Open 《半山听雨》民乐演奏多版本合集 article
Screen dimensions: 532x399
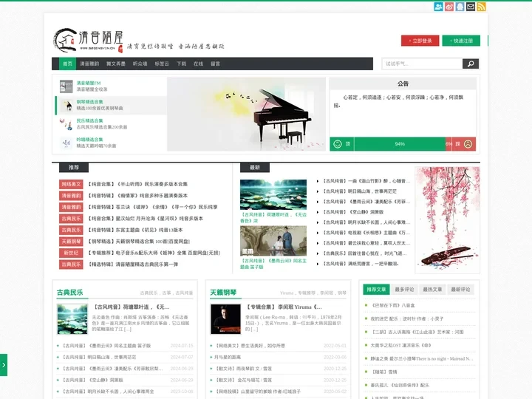click(x=137, y=184)
